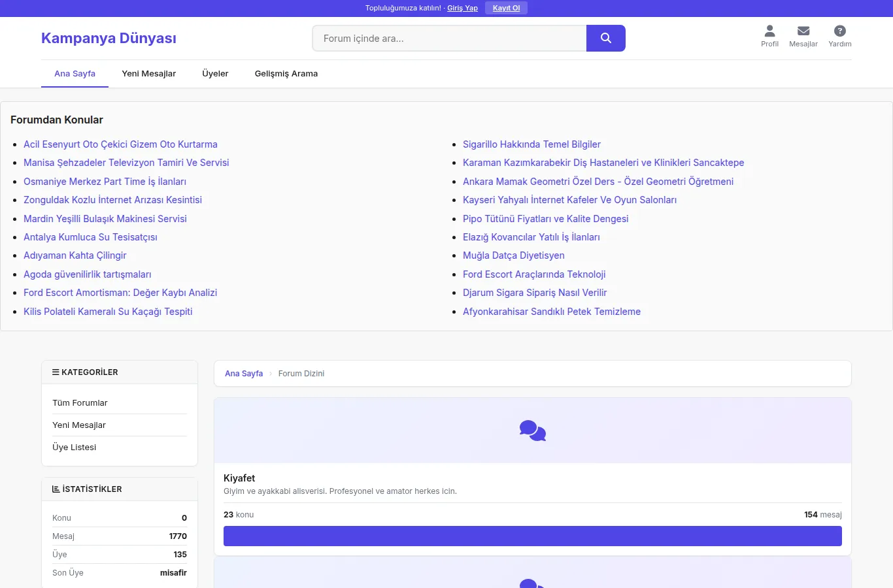Click the Kayıt Ol button
Screen dimensions: 893x588
[506, 8]
